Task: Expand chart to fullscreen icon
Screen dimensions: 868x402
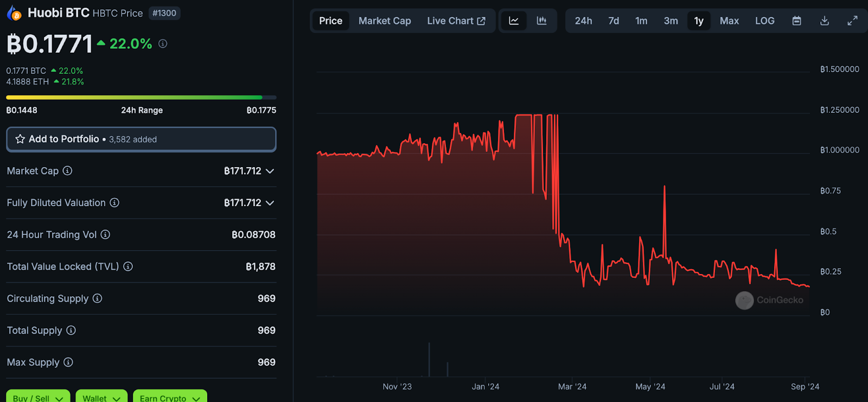Action: [x=853, y=21]
